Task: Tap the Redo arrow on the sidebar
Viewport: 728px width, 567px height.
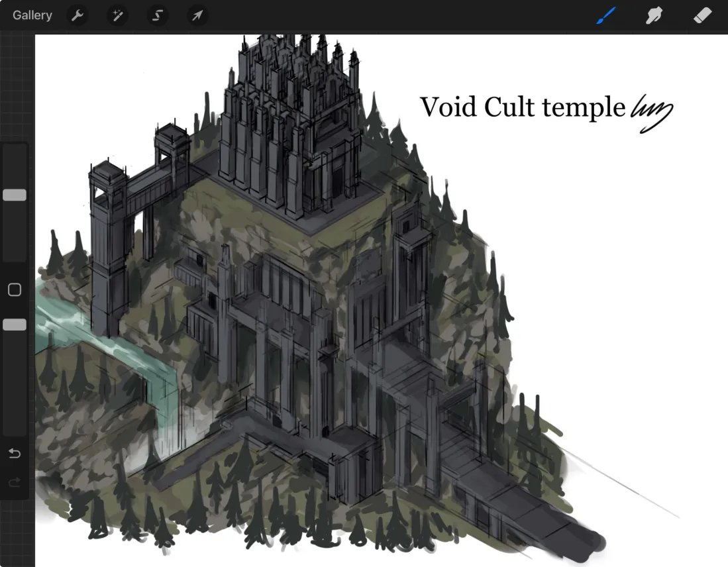Action: 15,482
